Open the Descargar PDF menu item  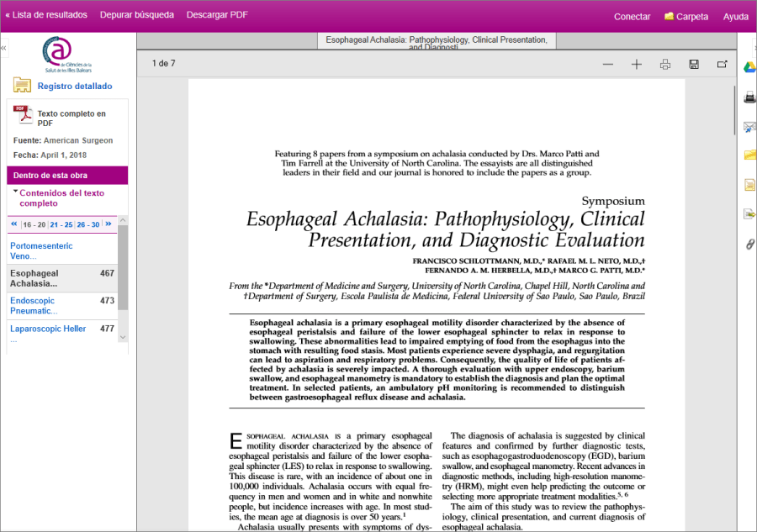click(217, 15)
